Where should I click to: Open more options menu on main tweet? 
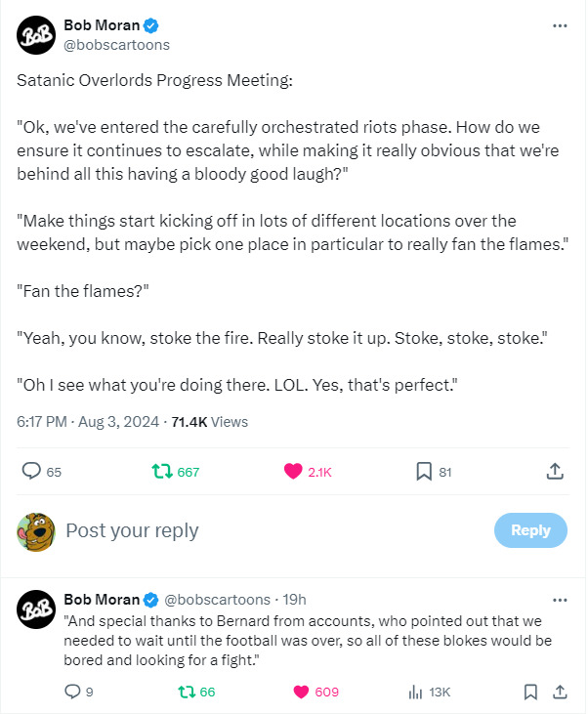coord(560,25)
